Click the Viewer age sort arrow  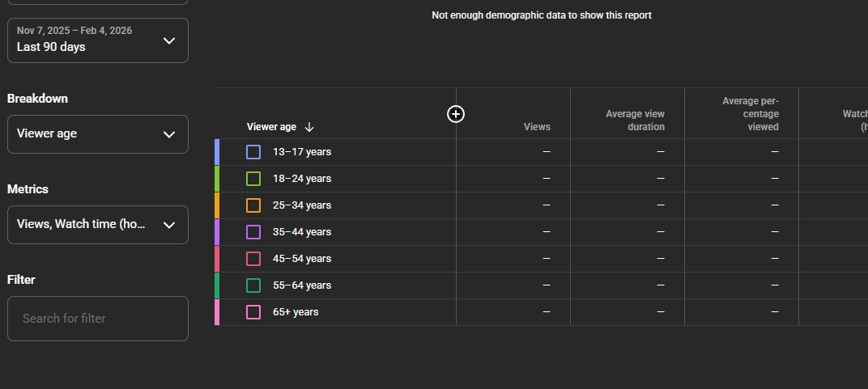click(x=309, y=127)
